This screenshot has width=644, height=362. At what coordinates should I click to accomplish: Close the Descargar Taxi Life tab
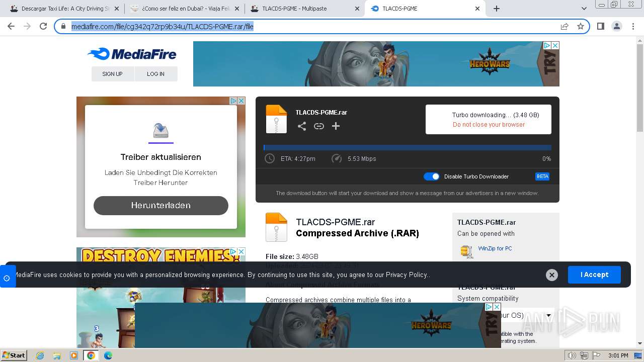tap(117, 9)
